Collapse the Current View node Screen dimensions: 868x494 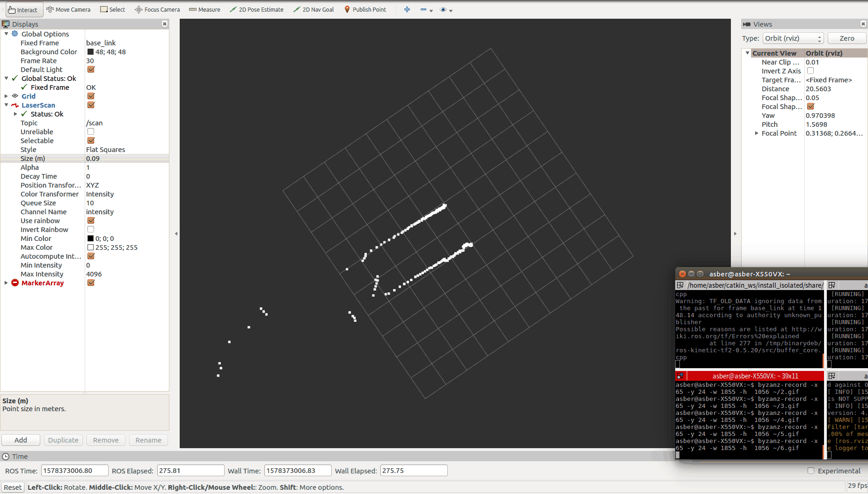click(x=747, y=53)
